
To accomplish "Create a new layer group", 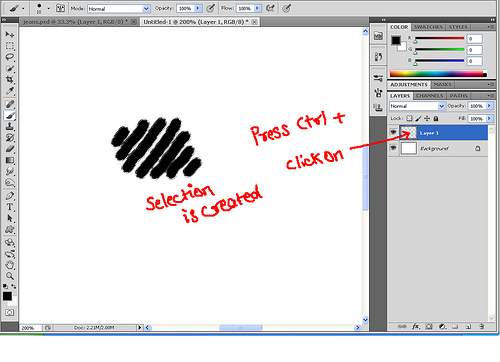I will pos(455,327).
